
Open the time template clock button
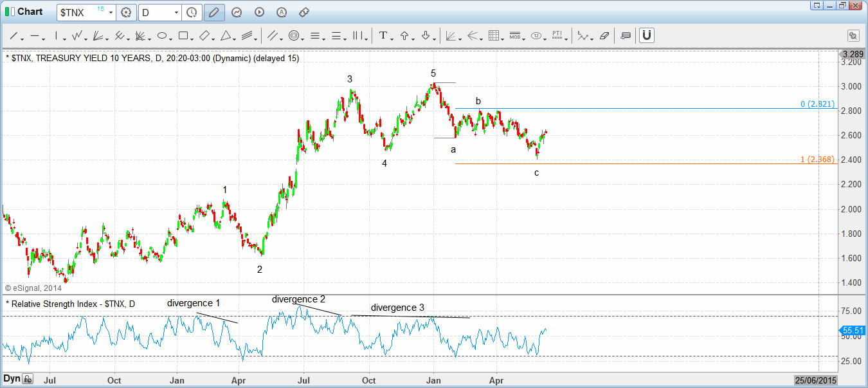click(x=192, y=12)
